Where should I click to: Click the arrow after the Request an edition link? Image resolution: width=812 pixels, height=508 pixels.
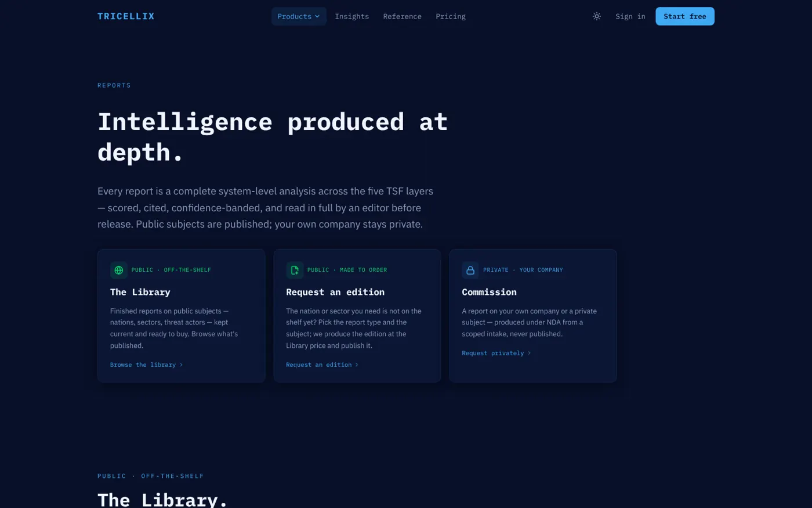[357, 365]
